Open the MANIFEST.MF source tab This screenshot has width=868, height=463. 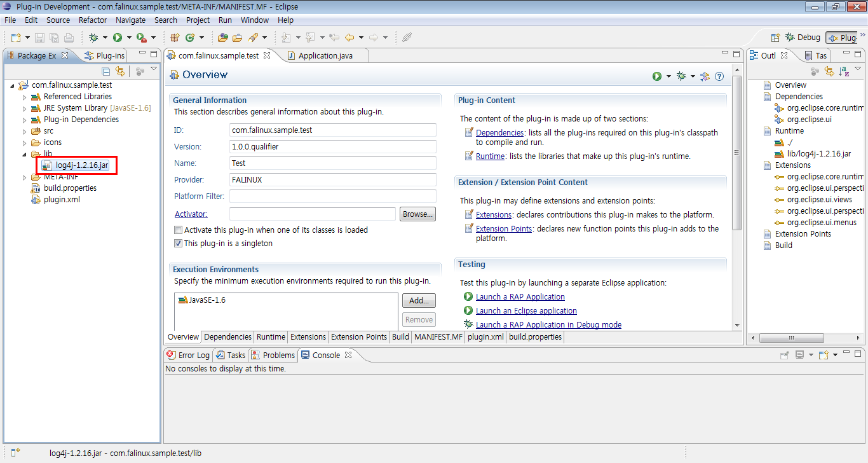[x=438, y=337]
